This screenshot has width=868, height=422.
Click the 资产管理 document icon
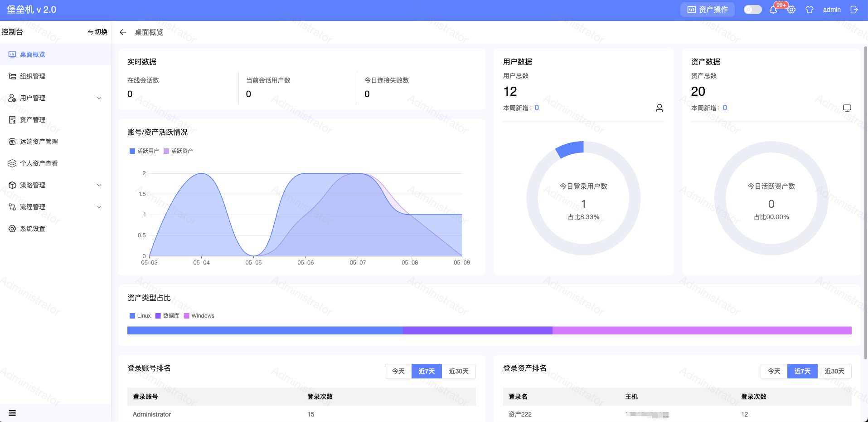tap(12, 120)
